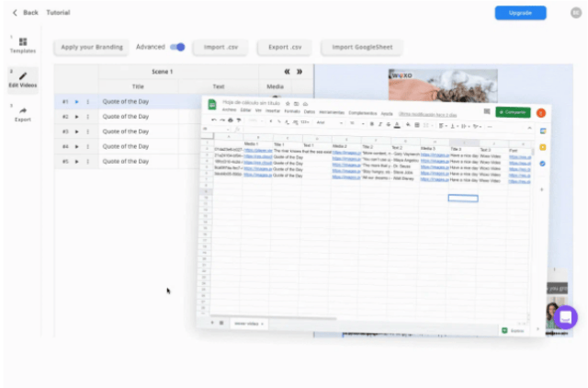Viewport: 588px width, 388px height.
Task: Open Google Tasks side panel icon
Action: [542, 164]
